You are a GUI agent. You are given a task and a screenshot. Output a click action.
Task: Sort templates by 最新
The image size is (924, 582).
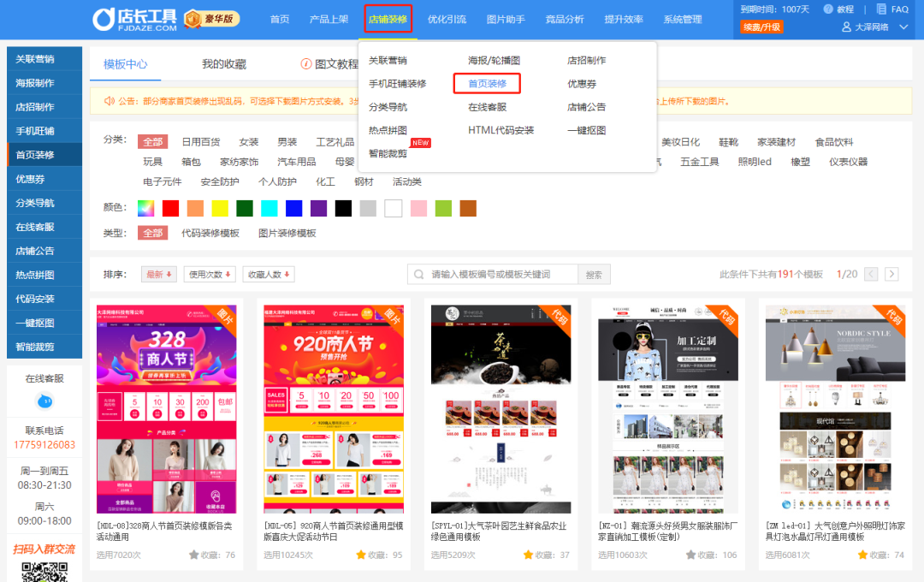coord(158,274)
